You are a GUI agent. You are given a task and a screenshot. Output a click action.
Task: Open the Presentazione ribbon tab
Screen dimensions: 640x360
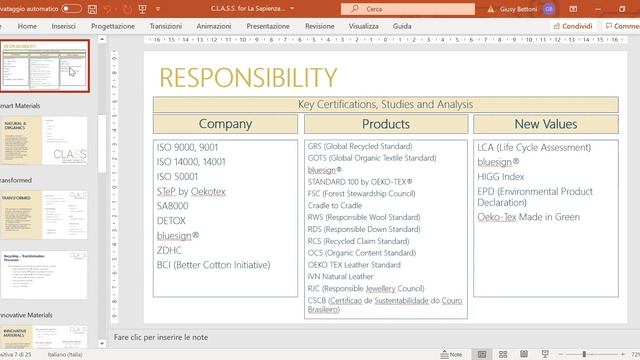click(268, 26)
